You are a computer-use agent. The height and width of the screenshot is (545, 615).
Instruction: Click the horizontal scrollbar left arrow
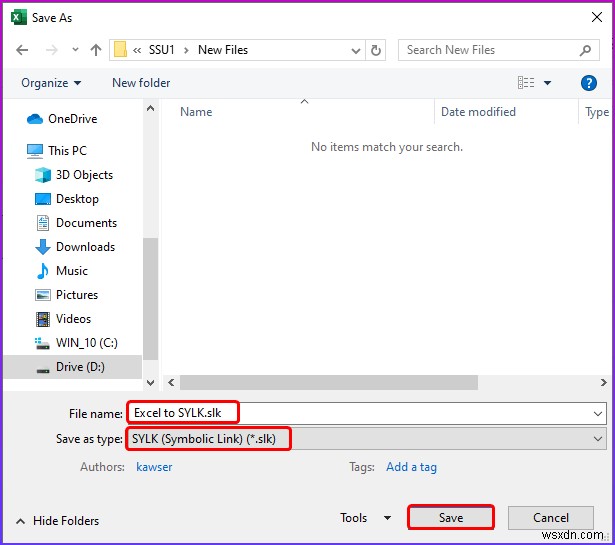click(171, 382)
